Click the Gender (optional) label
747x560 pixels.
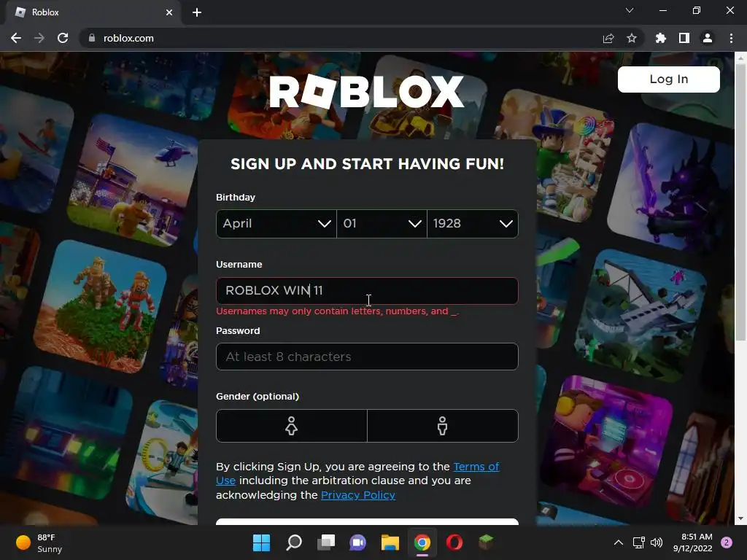(x=258, y=397)
